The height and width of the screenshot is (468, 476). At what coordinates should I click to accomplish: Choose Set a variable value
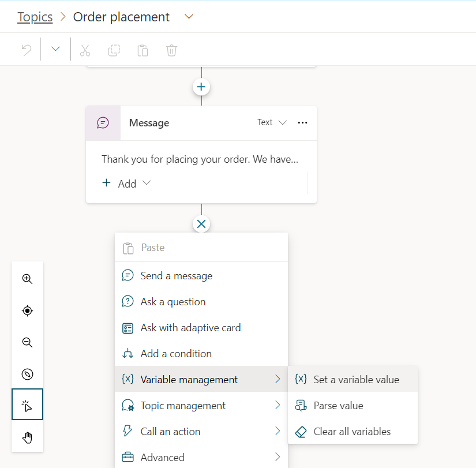355,379
